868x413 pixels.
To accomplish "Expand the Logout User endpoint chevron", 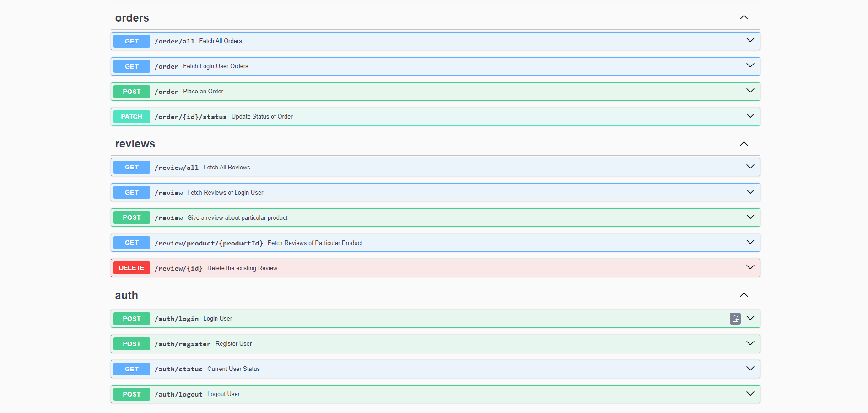I will pos(750,394).
